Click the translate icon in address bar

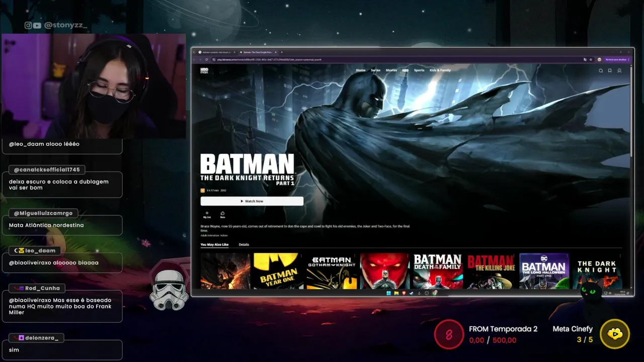[585, 59]
